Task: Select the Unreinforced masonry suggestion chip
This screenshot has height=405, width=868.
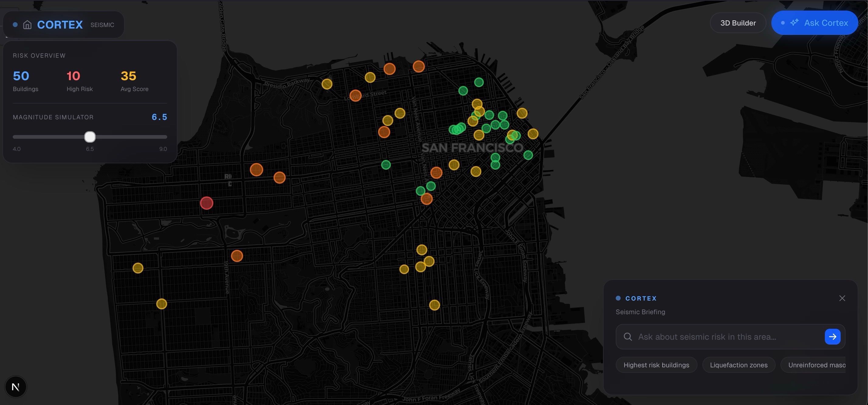Action: 815,365
